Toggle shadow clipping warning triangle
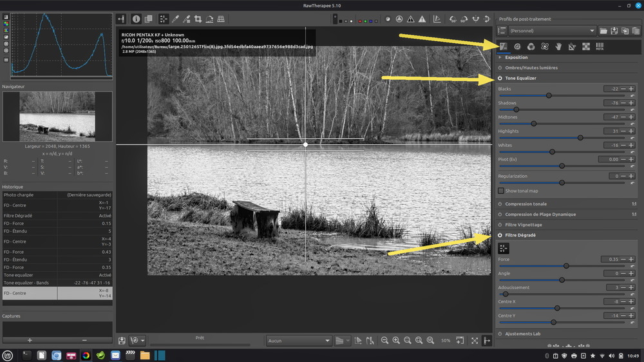This screenshot has height=362, width=644. tap(411, 19)
